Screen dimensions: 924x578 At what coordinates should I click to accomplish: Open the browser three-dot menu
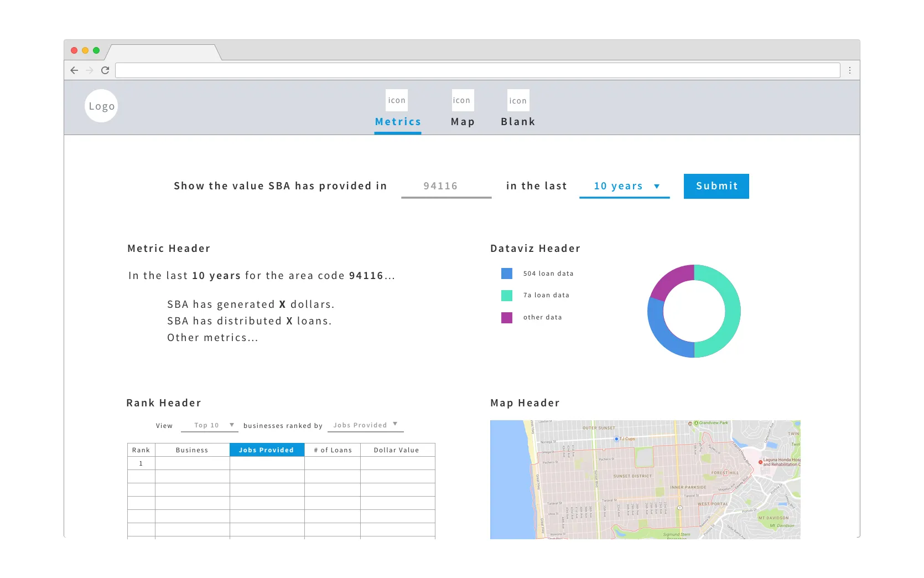[x=850, y=70]
